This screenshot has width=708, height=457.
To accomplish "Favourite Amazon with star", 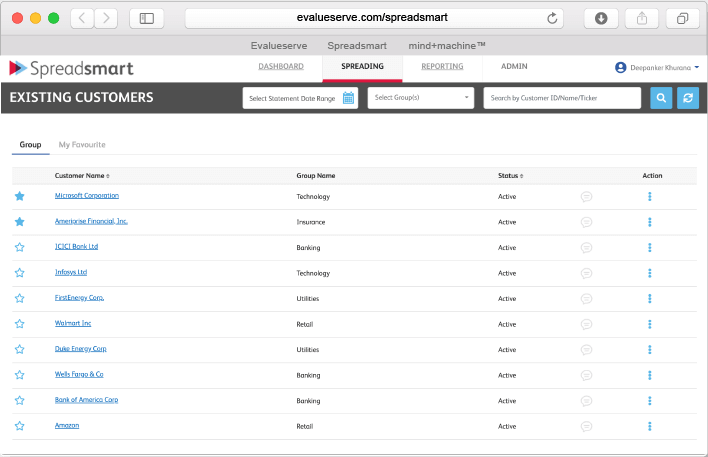I will click(x=19, y=426).
